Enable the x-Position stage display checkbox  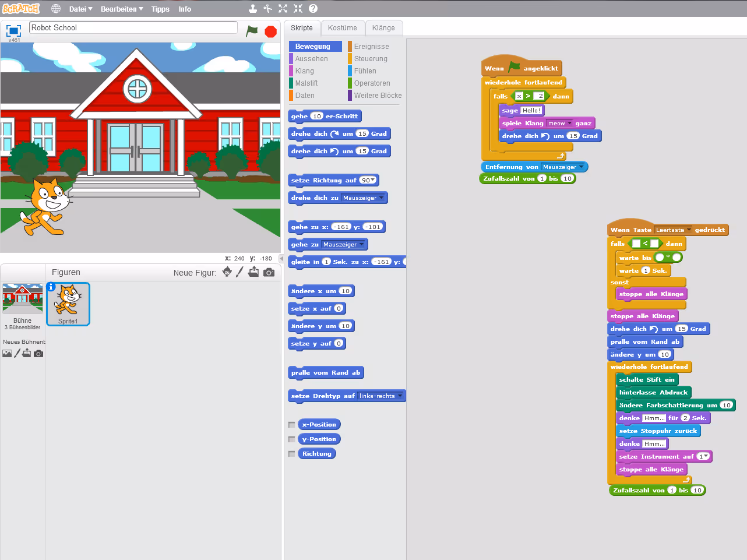[291, 424]
